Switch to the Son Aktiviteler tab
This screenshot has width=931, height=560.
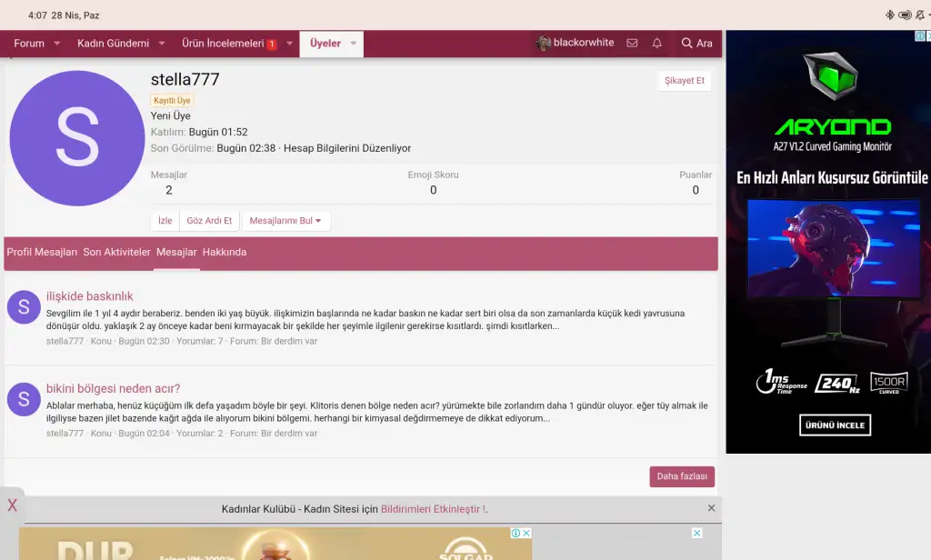point(116,252)
